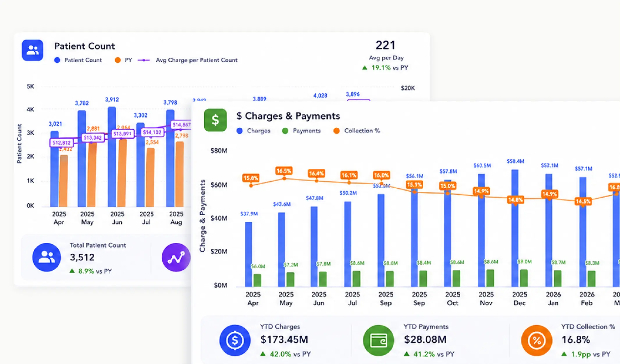Click the $14,667 avg charge label
Image resolution: width=620 pixels, height=364 pixels.
tap(181, 125)
